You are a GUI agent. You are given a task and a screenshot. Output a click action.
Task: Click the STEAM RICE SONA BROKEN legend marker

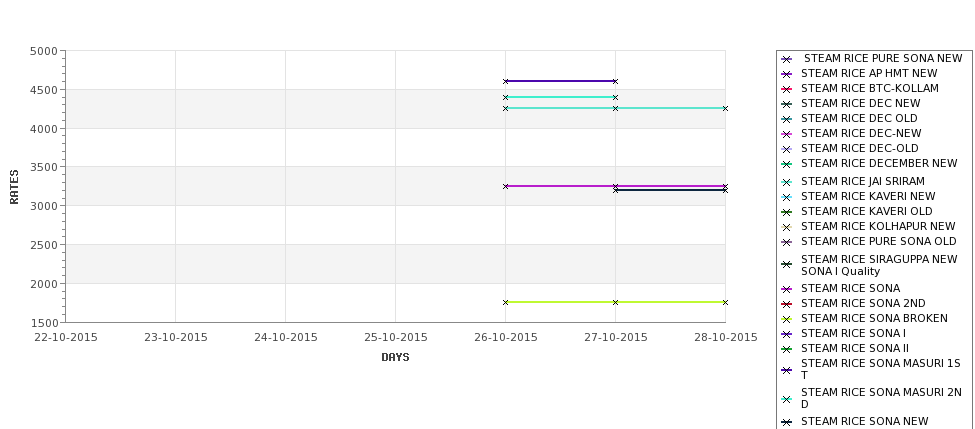coord(786,319)
